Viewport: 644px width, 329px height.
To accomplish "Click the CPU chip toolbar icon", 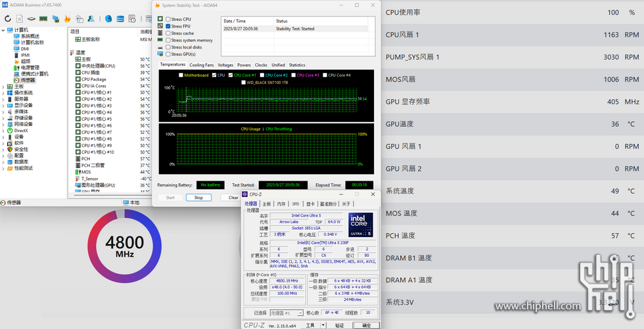I will (32, 18).
